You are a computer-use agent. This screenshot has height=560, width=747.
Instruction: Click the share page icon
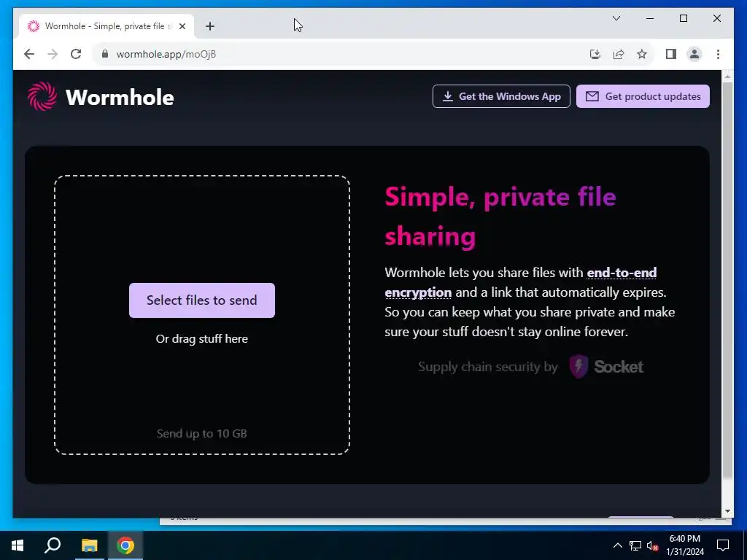[619, 54]
